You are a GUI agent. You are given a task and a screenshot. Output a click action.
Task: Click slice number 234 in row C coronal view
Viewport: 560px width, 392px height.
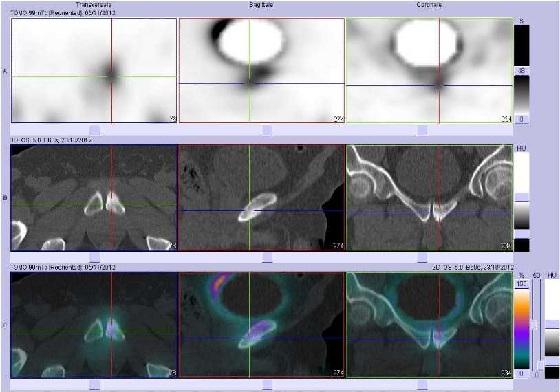pyautogui.click(x=506, y=373)
